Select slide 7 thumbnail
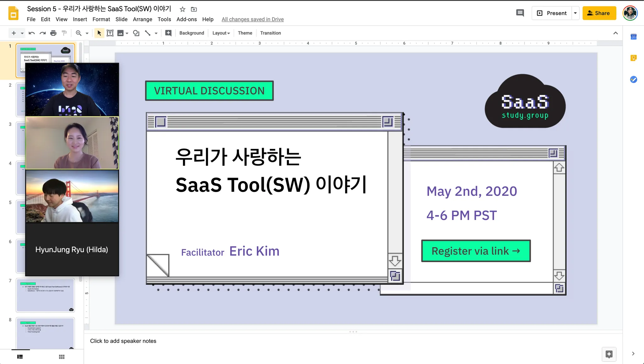The image size is (644, 364). (45, 295)
